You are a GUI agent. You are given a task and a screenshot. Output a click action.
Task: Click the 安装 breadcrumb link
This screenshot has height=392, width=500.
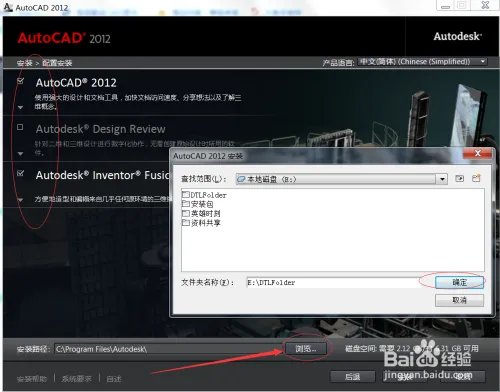(24, 63)
